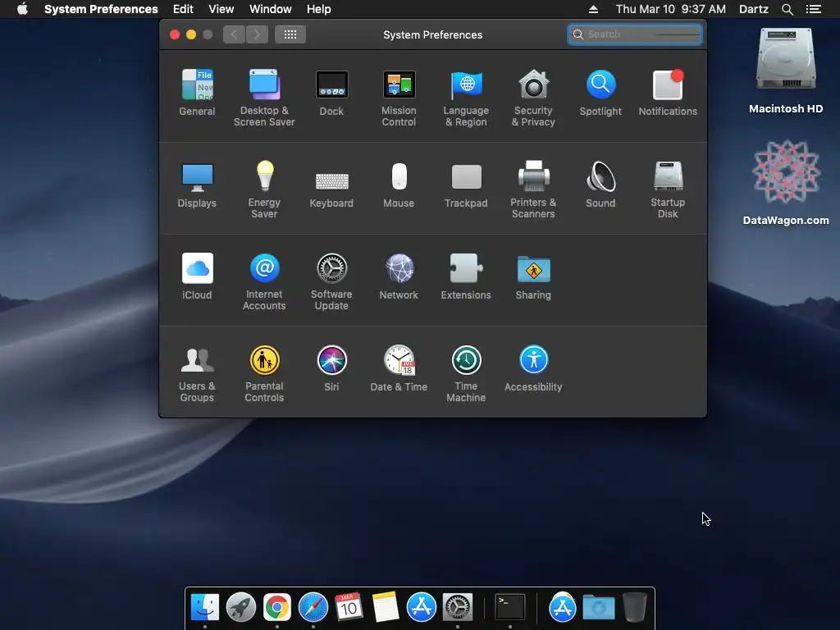Screen dimensions: 840x630
Task: Open the Trash in the Dock
Action: tap(634, 607)
